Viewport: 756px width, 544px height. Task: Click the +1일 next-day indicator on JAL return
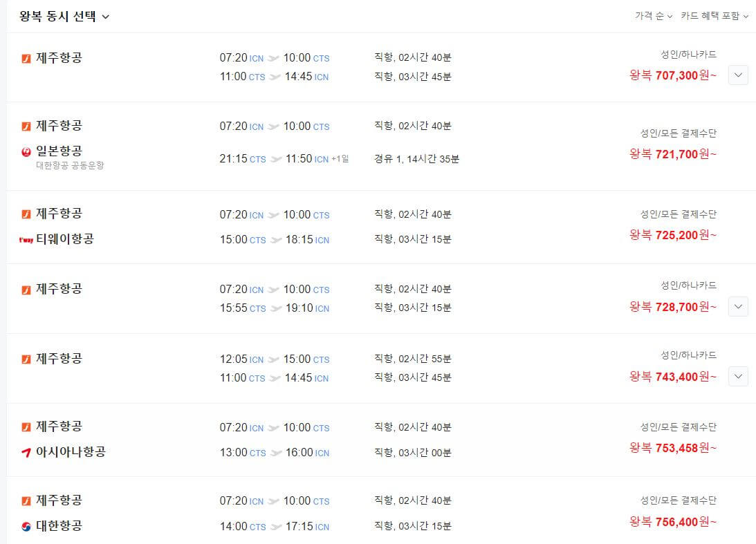coord(339,158)
